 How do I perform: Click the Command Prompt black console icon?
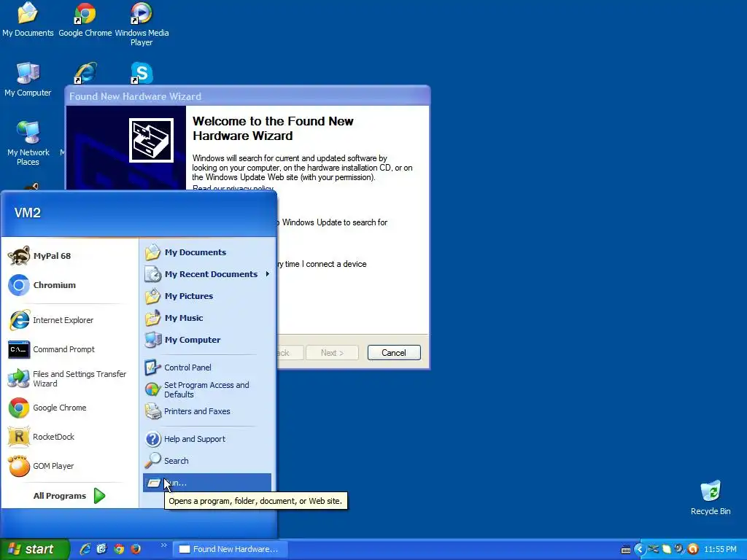pyautogui.click(x=19, y=349)
